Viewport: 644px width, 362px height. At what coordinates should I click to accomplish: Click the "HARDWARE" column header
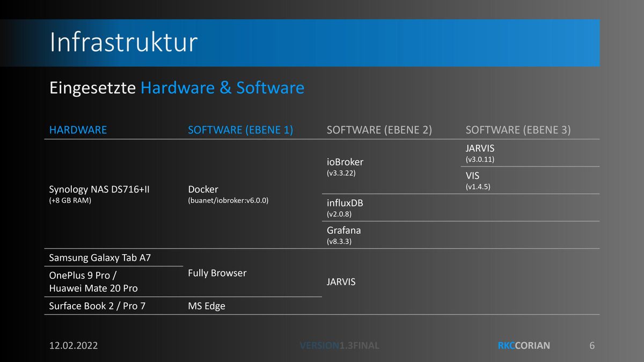pos(78,130)
